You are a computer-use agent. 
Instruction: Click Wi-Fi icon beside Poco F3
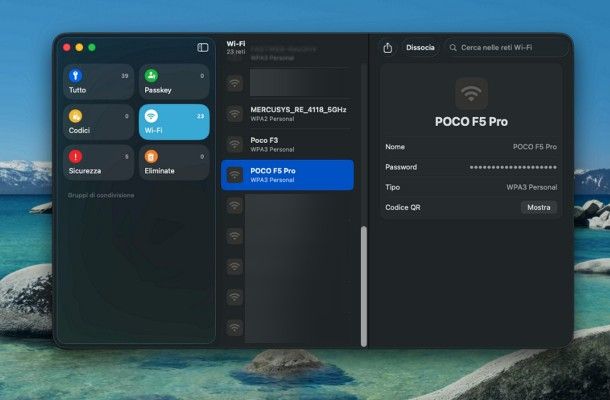pyautogui.click(x=235, y=144)
